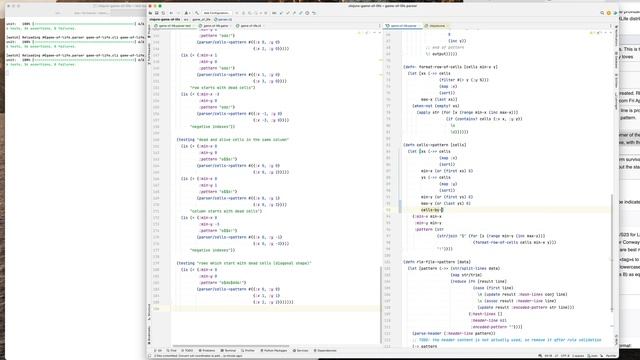Show VCS history clock icon
The width and height of the screenshot is (640, 360).
click(307, 13)
